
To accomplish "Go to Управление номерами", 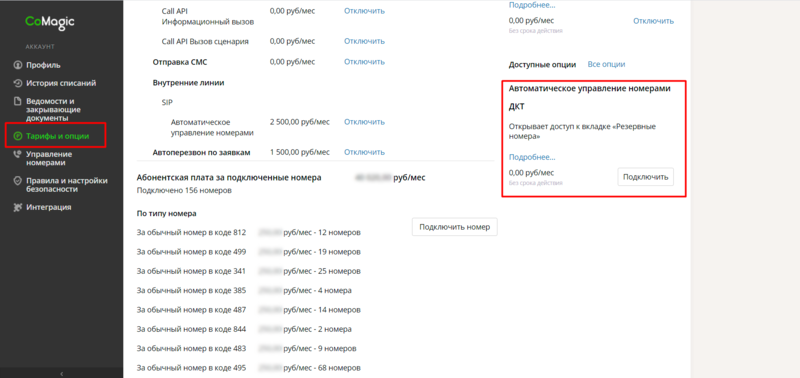I will (x=49, y=159).
